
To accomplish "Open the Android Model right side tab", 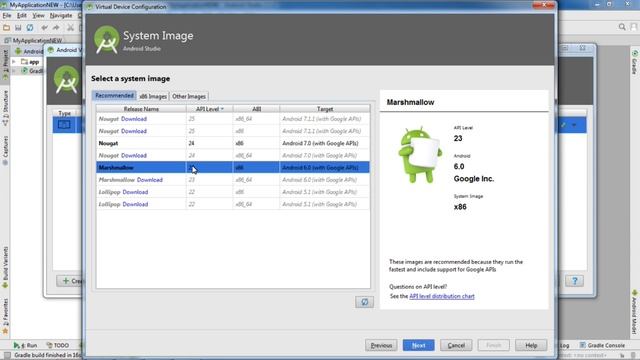I will click(x=635, y=312).
